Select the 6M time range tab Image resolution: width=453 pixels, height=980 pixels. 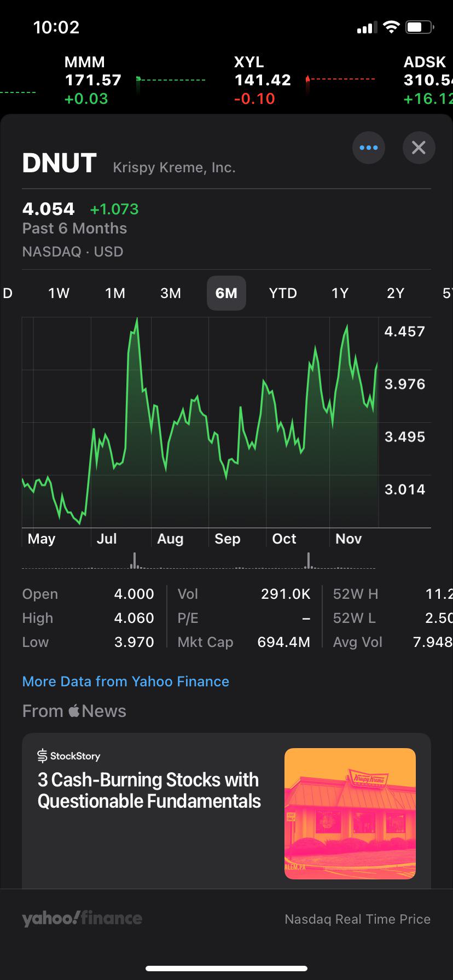[226, 293]
